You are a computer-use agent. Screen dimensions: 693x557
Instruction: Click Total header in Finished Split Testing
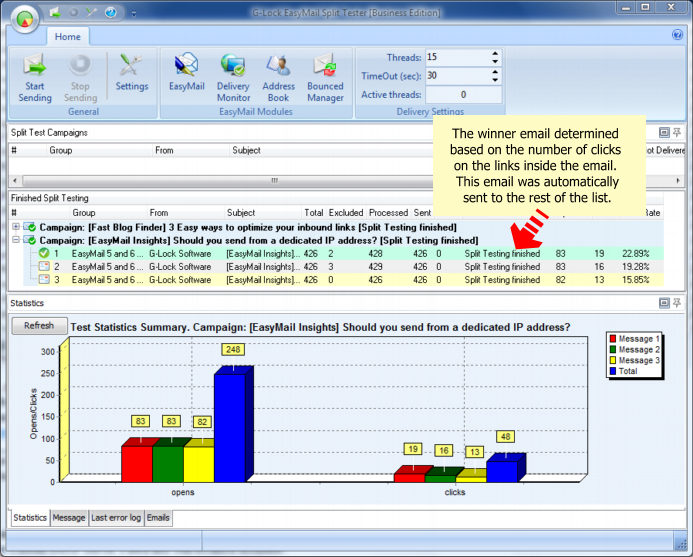pyautogui.click(x=313, y=213)
